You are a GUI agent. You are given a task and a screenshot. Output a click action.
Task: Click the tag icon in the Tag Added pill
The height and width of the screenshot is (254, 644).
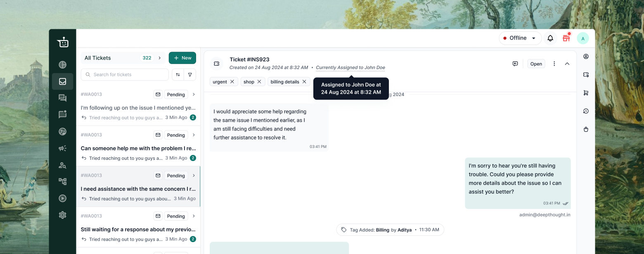click(x=344, y=230)
